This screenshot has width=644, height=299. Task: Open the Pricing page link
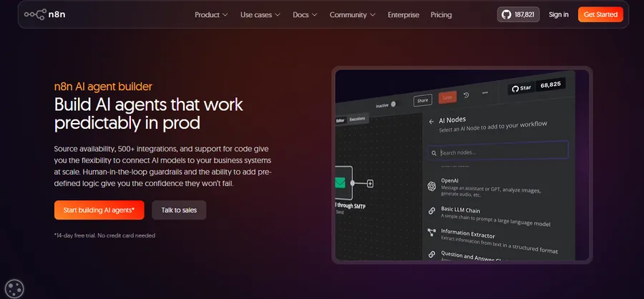pyautogui.click(x=441, y=15)
